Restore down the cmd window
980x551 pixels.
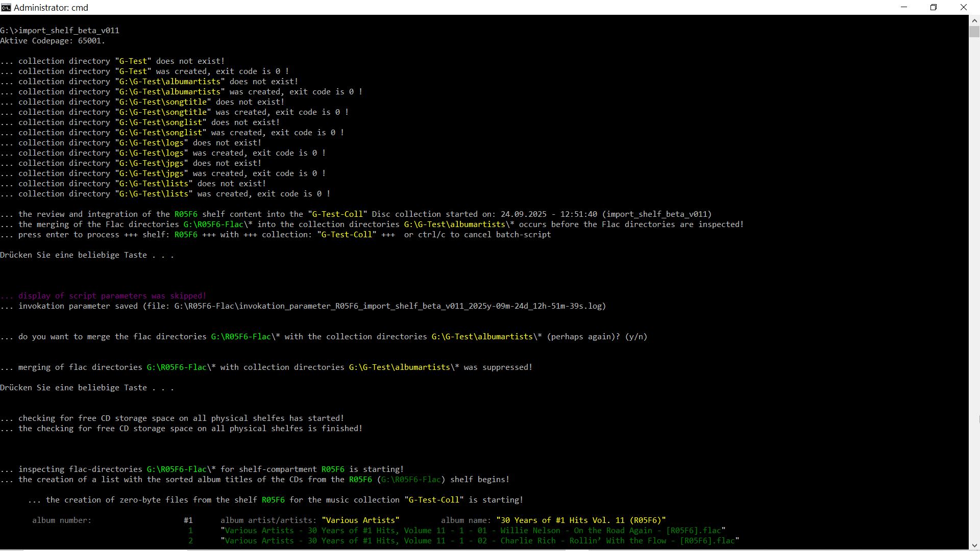pyautogui.click(x=934, y=7)
